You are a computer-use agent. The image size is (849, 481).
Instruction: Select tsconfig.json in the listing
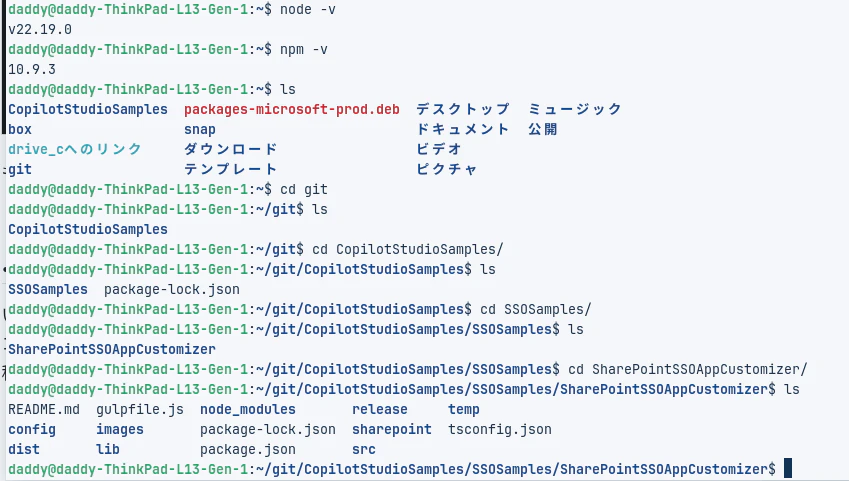[500, 430]
